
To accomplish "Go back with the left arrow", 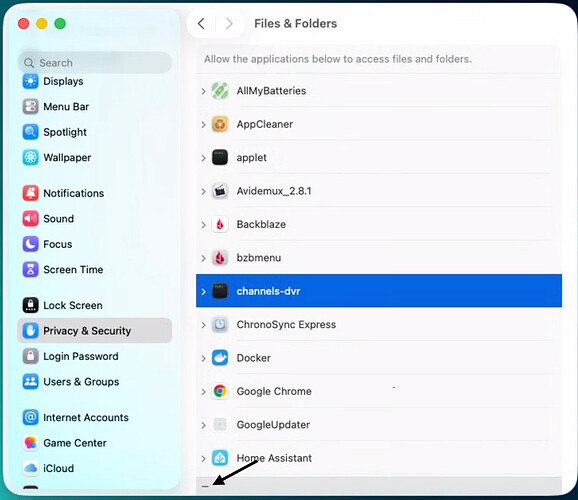I will click(x=201, y=24).
